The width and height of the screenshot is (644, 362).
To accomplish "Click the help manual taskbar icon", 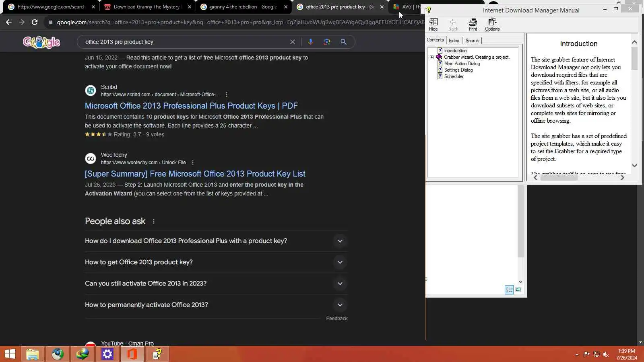I will [x=157, y=354].
